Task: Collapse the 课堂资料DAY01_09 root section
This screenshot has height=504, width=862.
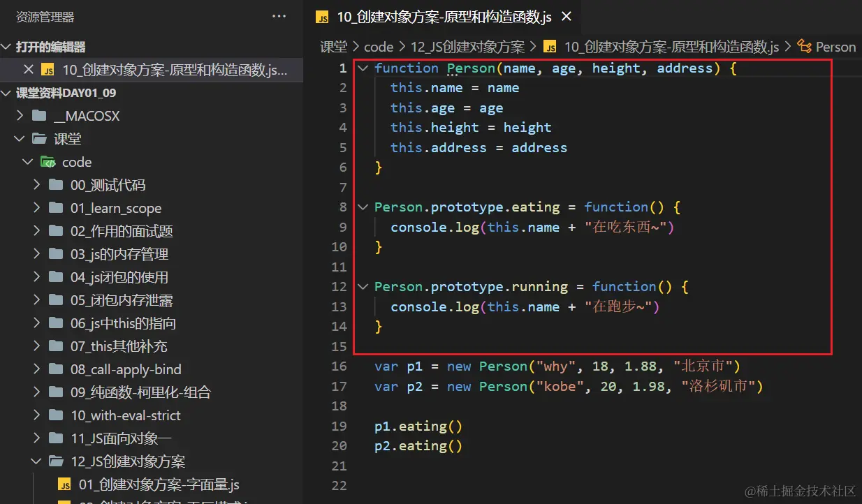Action: click(6, 93)
